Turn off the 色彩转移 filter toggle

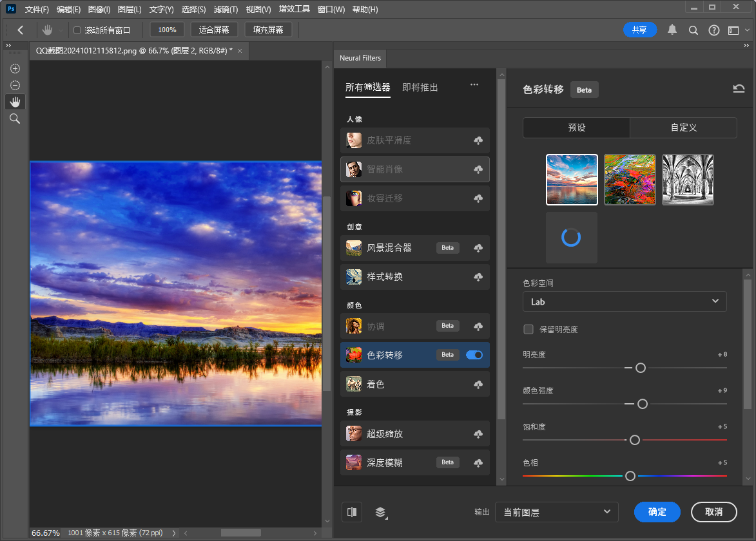coord(474,355)
